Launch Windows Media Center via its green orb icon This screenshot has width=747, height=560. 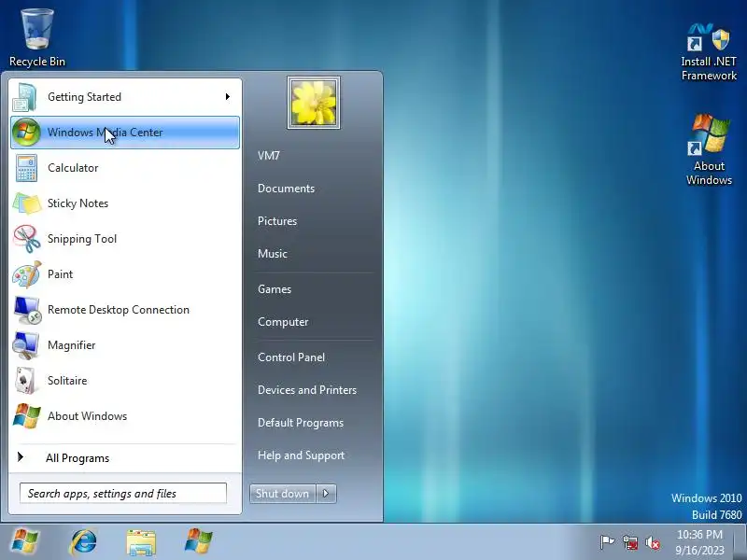(26, 132)
